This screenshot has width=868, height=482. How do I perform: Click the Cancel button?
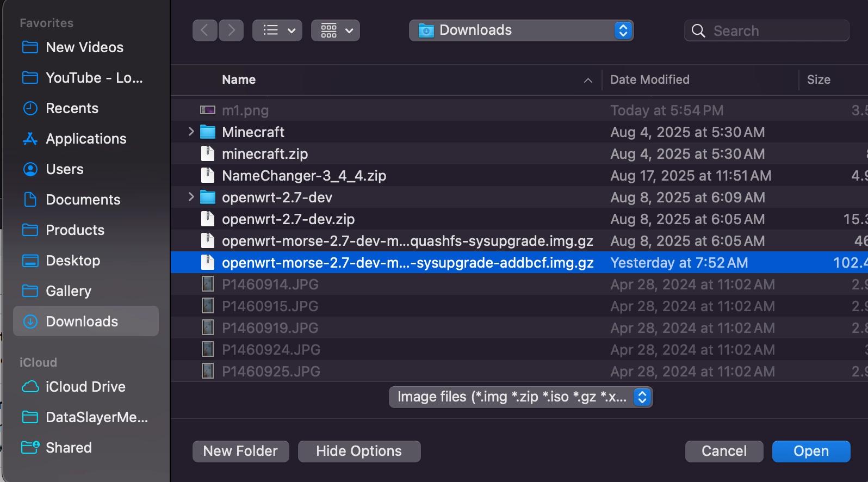pos(724,452)
